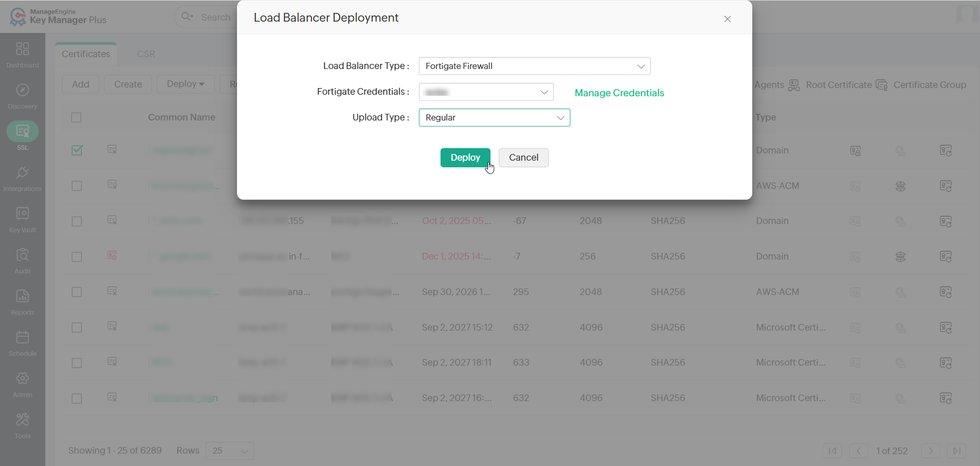
Task: Click the Agents link
Action: (769, 85)
